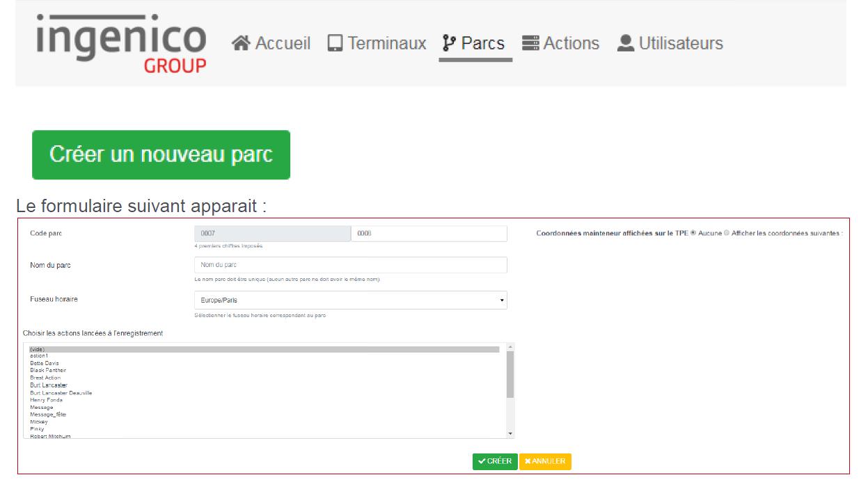This screenshot has height=491, width=868.
Task: Select Afficher les coordonnées suivantes radio
Action: [x=727, y=233]
